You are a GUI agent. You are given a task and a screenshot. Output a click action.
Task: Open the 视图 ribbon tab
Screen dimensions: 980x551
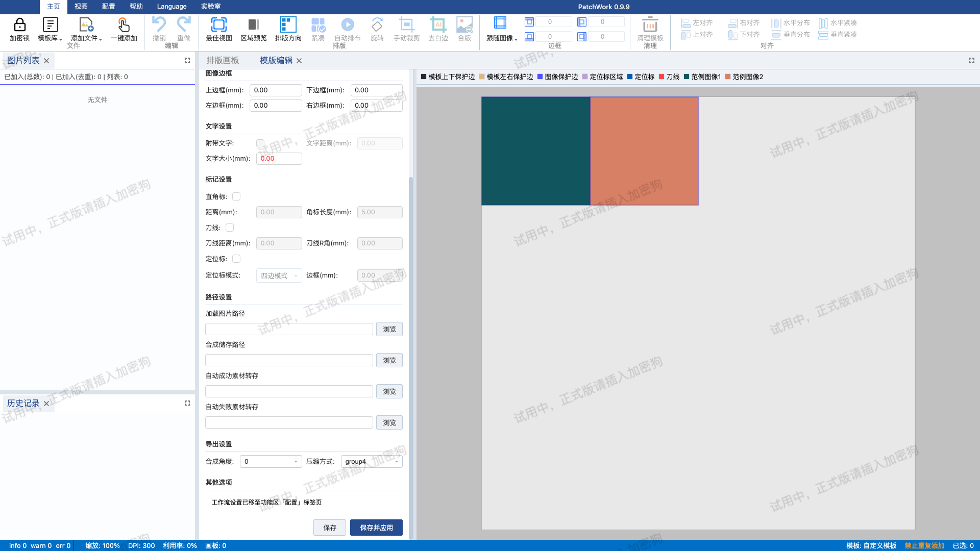pos(81,7)
